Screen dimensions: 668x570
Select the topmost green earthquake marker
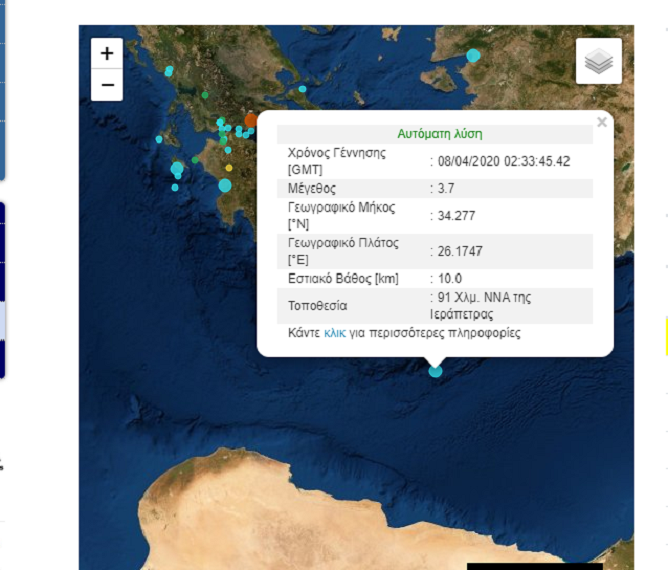point(205,95)
